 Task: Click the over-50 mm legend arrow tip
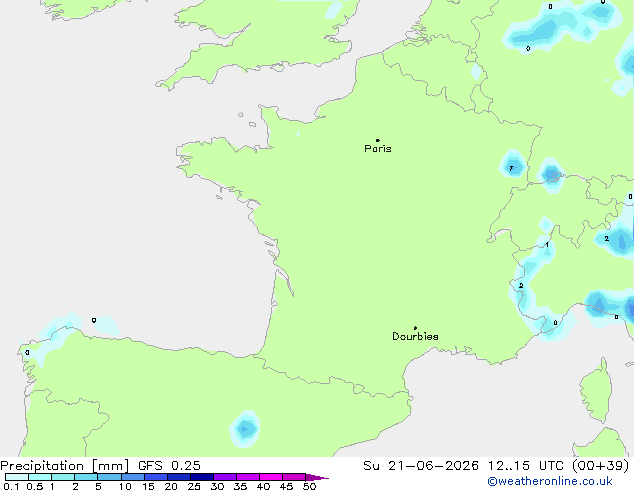[x=317, y=477]
